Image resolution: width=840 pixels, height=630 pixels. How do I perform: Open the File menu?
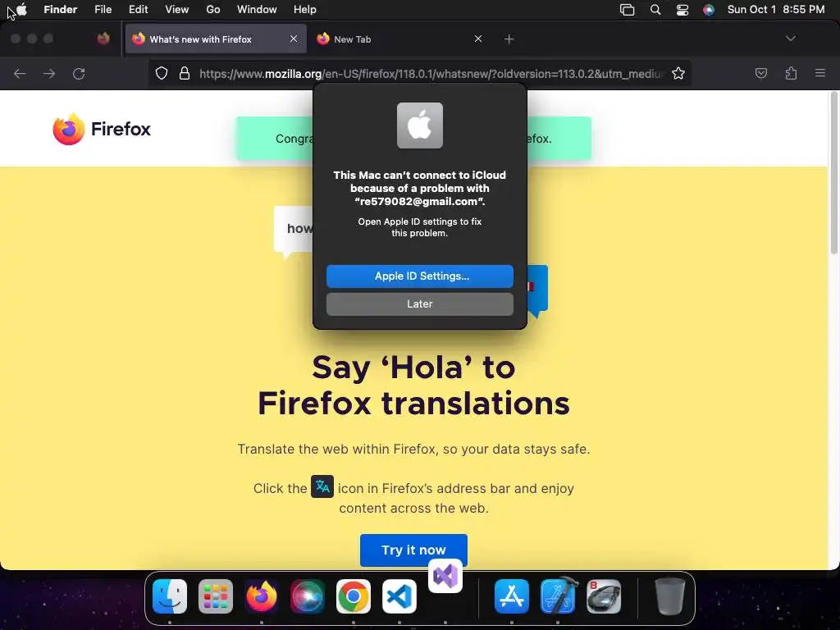pyautogui.click(x=103, y=9)
